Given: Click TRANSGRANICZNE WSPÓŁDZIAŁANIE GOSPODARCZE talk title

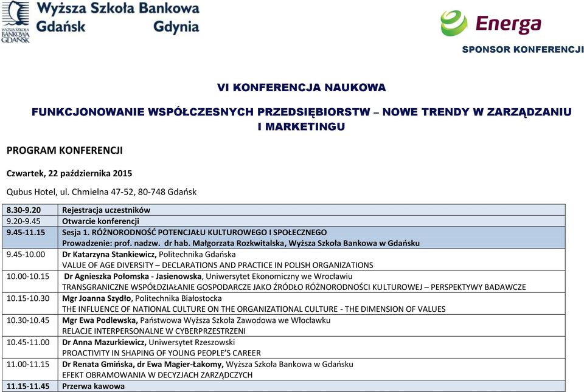Looking at the screenshot, I should tap(294, 287).
